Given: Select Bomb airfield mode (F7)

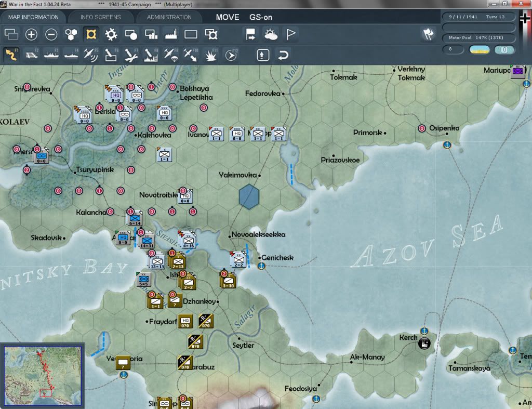Looking at the screenshot, I should coord(131,55).
